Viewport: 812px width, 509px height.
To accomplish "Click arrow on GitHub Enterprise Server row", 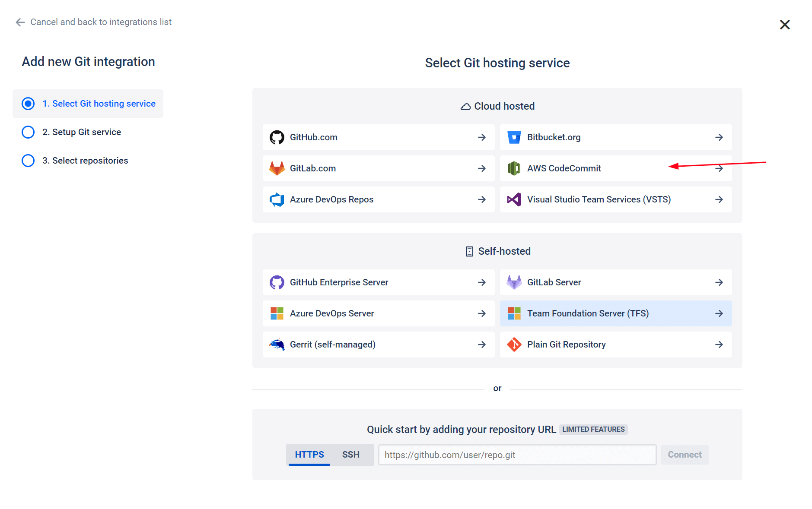I will (482, 282).
